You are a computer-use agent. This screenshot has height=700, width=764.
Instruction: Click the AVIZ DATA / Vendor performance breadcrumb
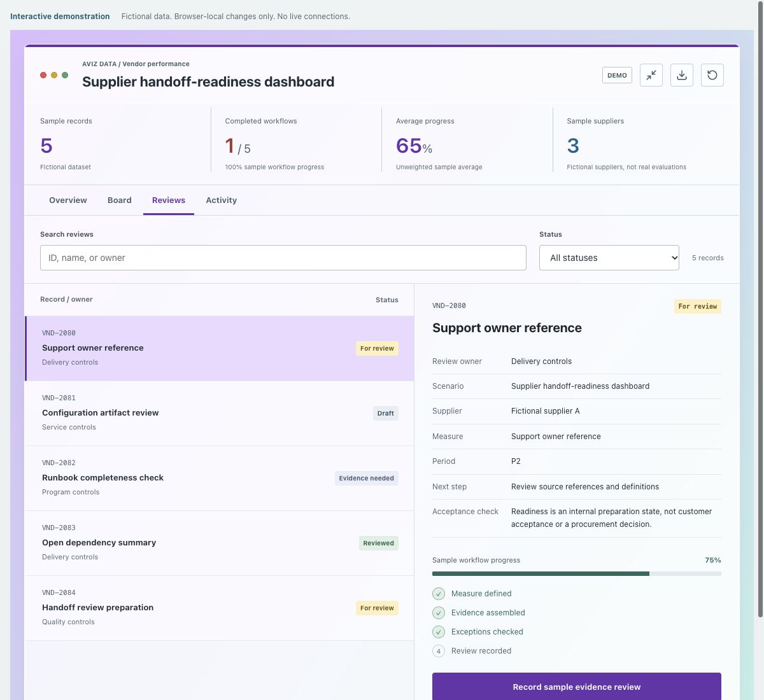point(136,64)
